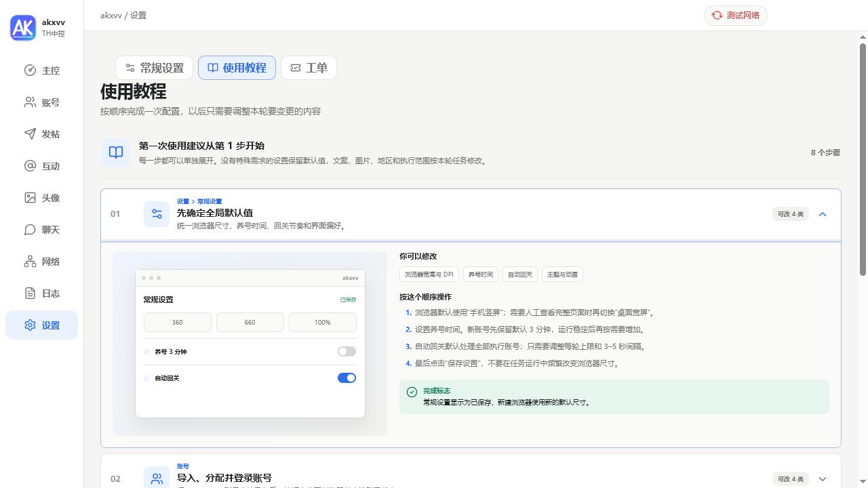
Task: Open 互动 at-sign icon in sidebar
Action: tap(30, 166)
